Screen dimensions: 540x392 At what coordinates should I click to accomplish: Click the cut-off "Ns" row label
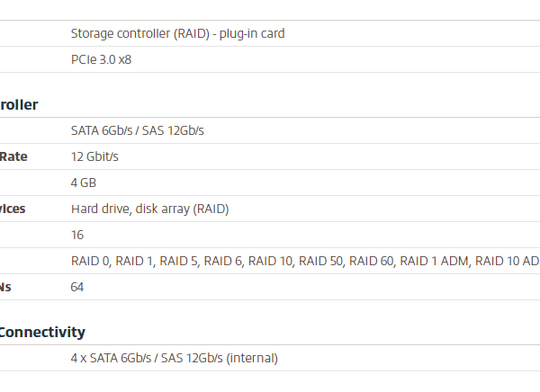point(6,287)
